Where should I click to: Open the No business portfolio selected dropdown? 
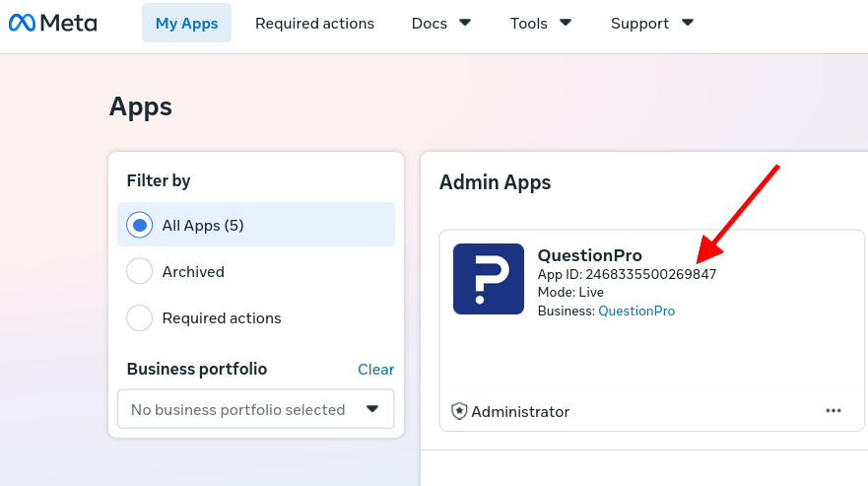(x=256, y=409)
